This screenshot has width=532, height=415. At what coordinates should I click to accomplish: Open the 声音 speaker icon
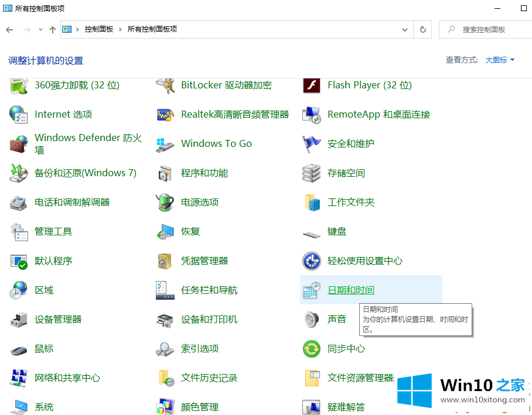312,320
